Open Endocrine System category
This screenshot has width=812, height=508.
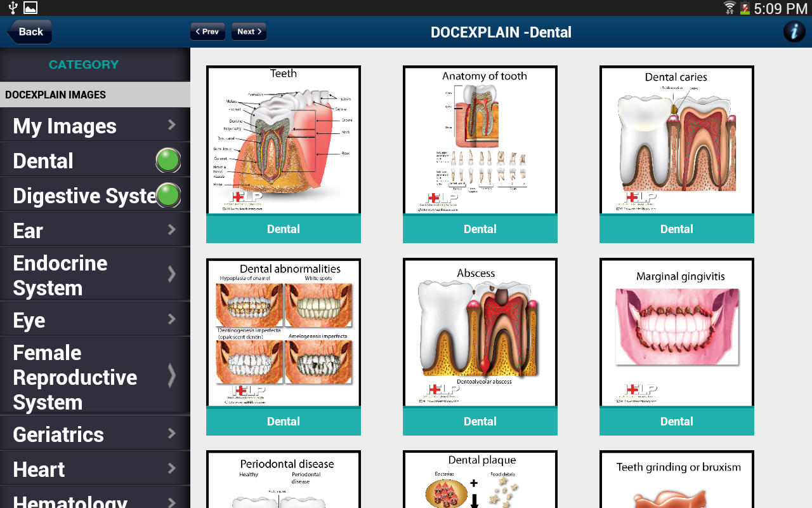coord(95,274)
